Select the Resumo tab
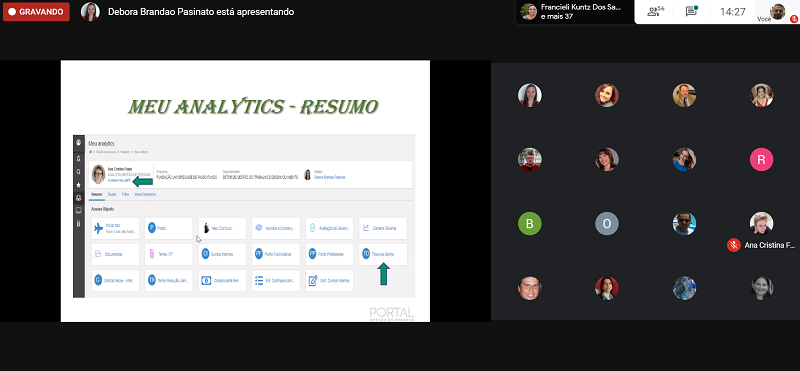Viewport: 800px width, 371px height. (x=97, y=194)
